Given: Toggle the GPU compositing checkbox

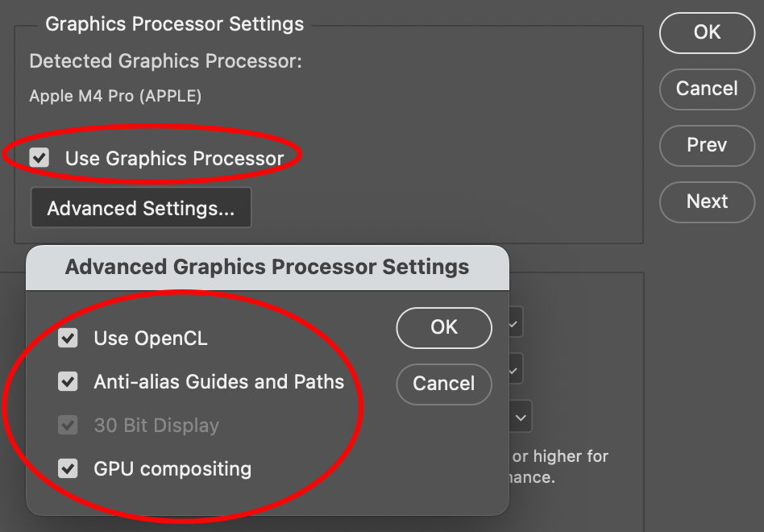Looking at the screenshot, I should [x=69, y=468].
